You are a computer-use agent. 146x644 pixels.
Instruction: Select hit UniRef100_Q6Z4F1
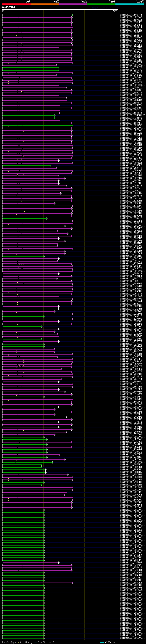tap(131, 25)
